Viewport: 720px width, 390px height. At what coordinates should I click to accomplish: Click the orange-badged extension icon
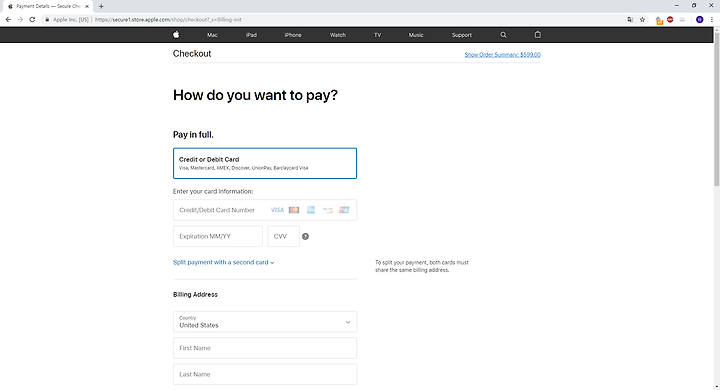(659, 20)
